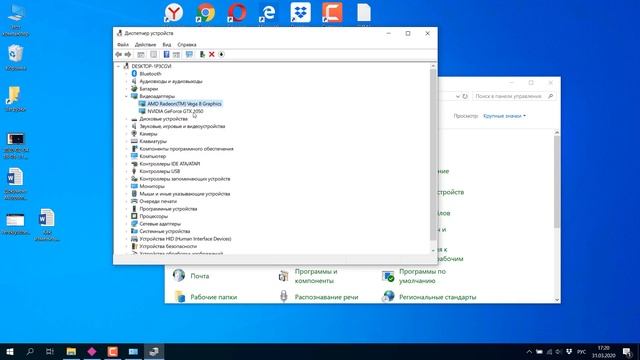Image resolution: width=640 pixels, height=360 pixels.
Task: Open the taskbar search magnifier
Action: point(30,351)
